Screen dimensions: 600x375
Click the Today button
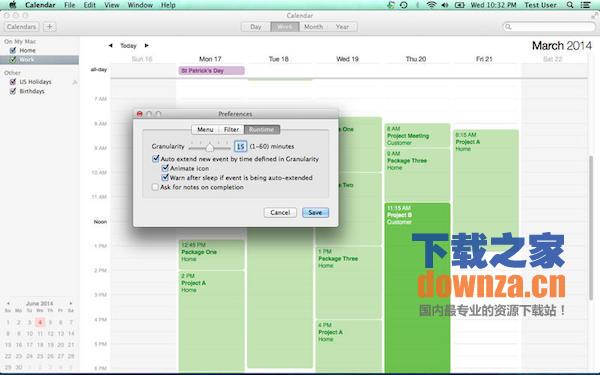128,46
